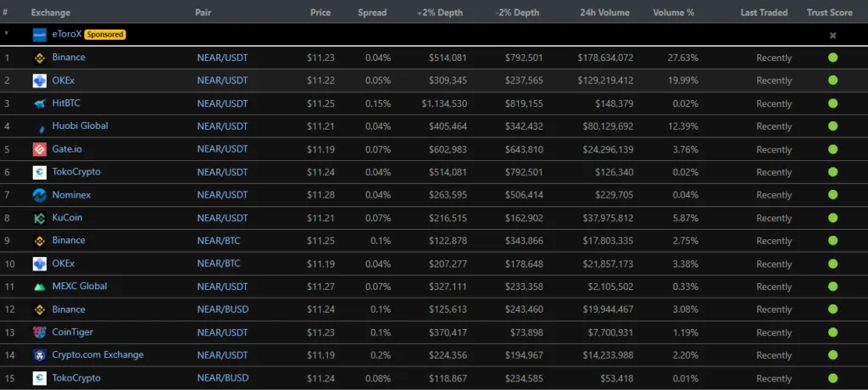The width and height of the screenshot is (868, 390).
Task: Sort by the Spread column header
Action: click(x=372, y=12)
